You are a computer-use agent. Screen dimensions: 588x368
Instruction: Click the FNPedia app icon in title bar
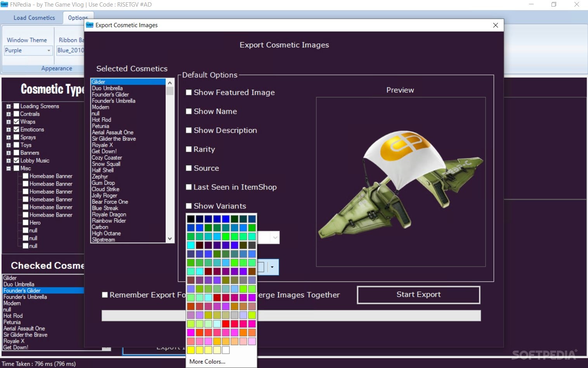tap(4, 4)
